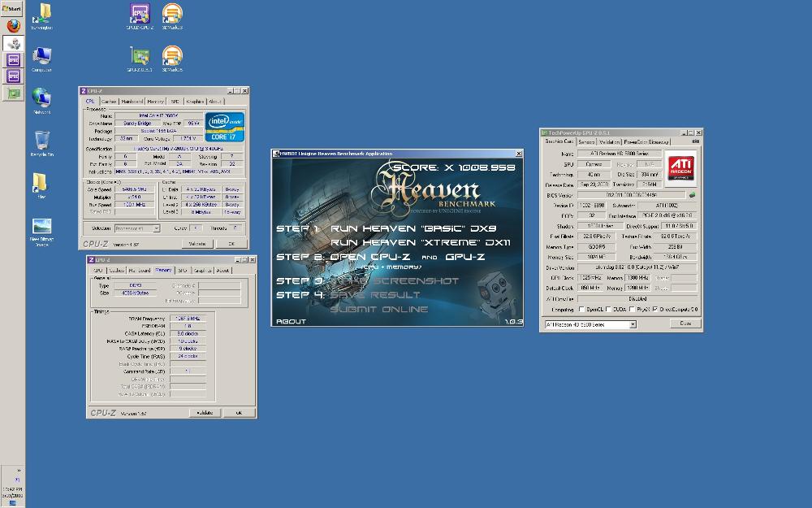Click the Z icon in lower CPU-Z Memory window title bar
Image resolution: width=812 pixels, height=508 pixels.
[91, 260]
